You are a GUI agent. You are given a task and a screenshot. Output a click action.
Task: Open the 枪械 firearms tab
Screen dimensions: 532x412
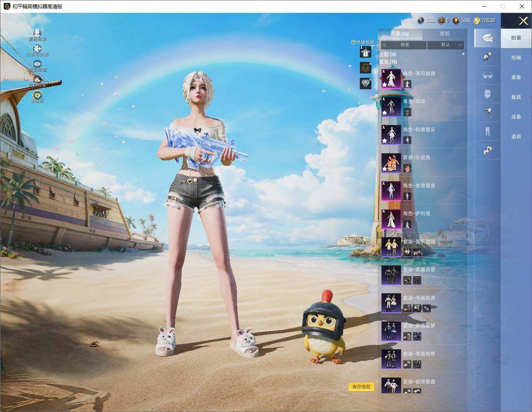pyautogui.click(x=516, y=58)
